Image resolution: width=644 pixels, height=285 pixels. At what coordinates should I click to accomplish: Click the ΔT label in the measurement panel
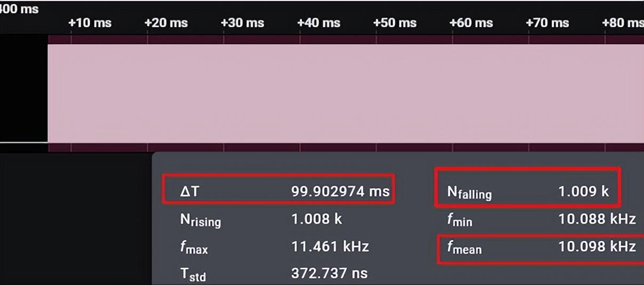tap(189, 191)
